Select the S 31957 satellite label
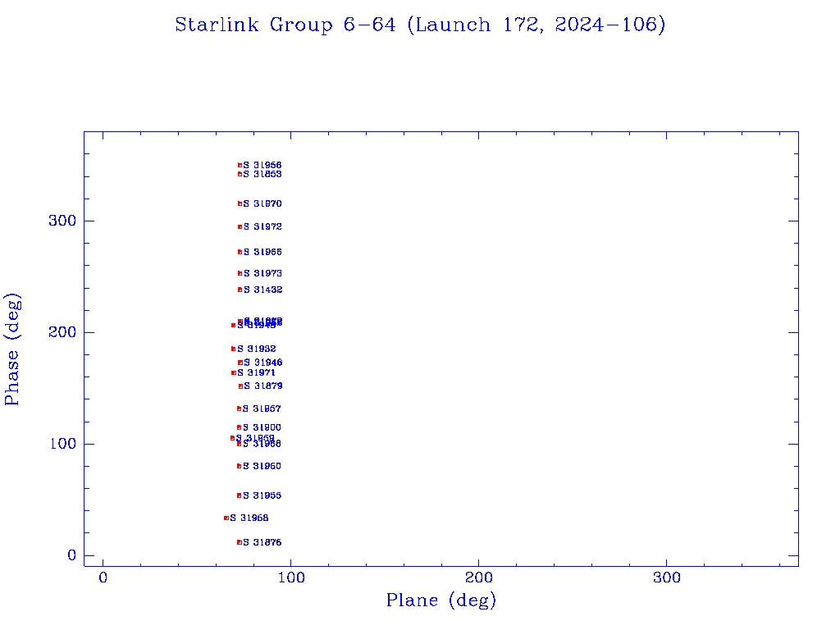Viewport: 840px width, 630px height. (262, 409)
